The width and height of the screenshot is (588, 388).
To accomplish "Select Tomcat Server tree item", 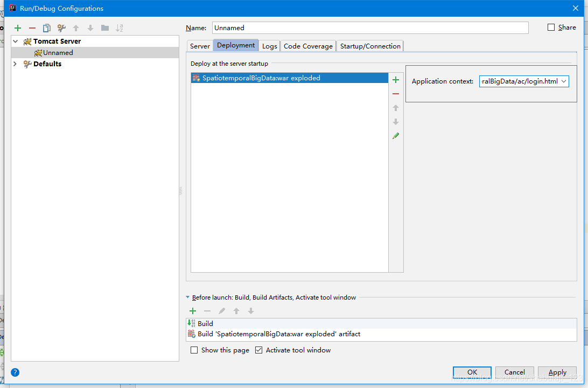I will tap(95, 41).
